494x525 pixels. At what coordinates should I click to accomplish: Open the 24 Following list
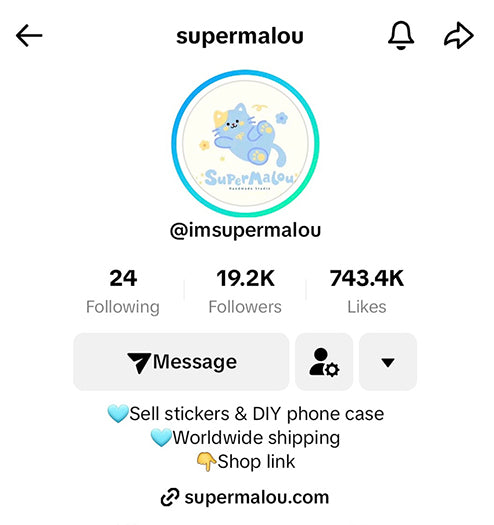click(123, 292)
